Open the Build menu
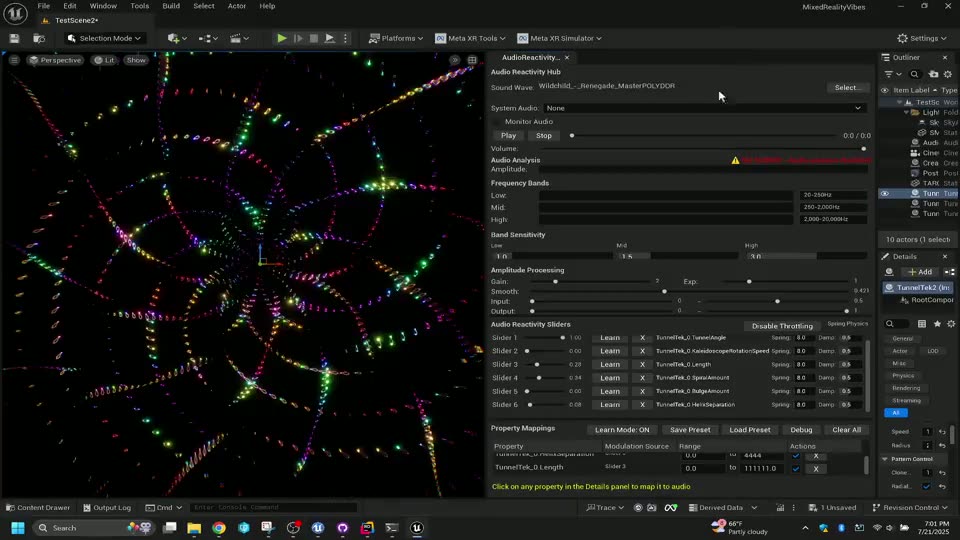Screen dimensions: 960x540 click(171, 6)
